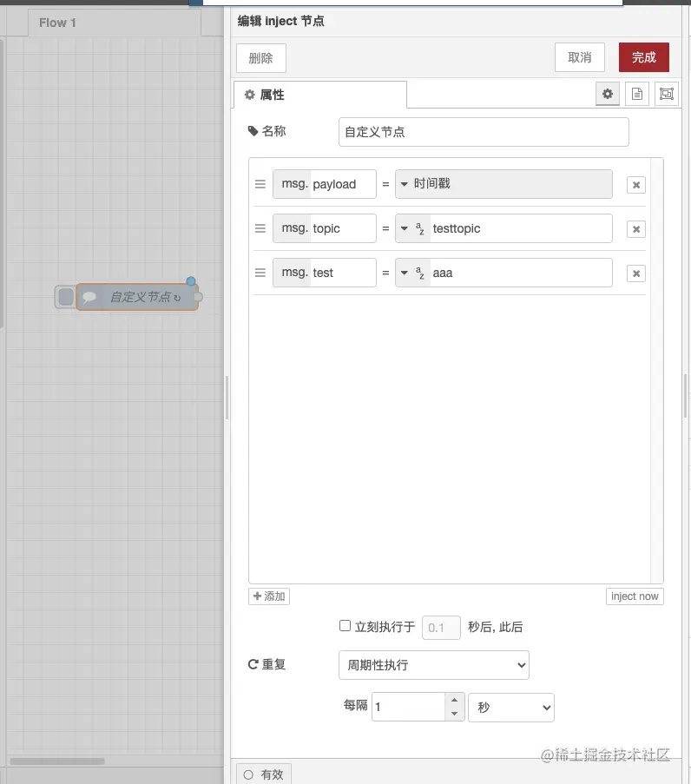
Task: Open the 秒 time unit dropdown
Action: pyautogui.click(x=511, y=708)
